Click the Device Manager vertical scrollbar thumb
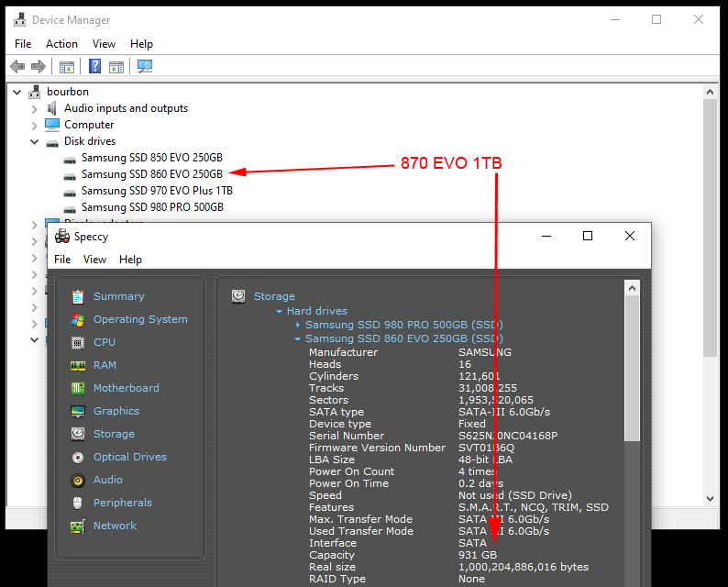 click(710, 227)
